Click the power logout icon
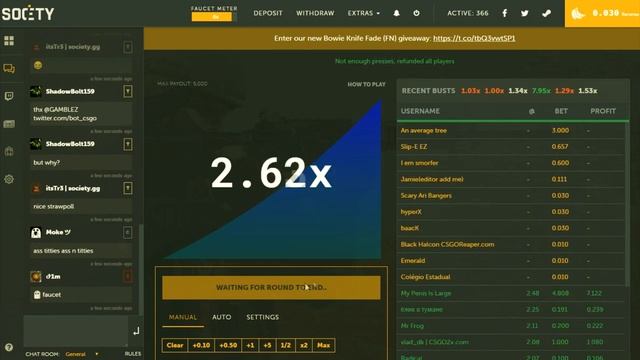Viewport: 640px width, 360px height. point(416,13)
